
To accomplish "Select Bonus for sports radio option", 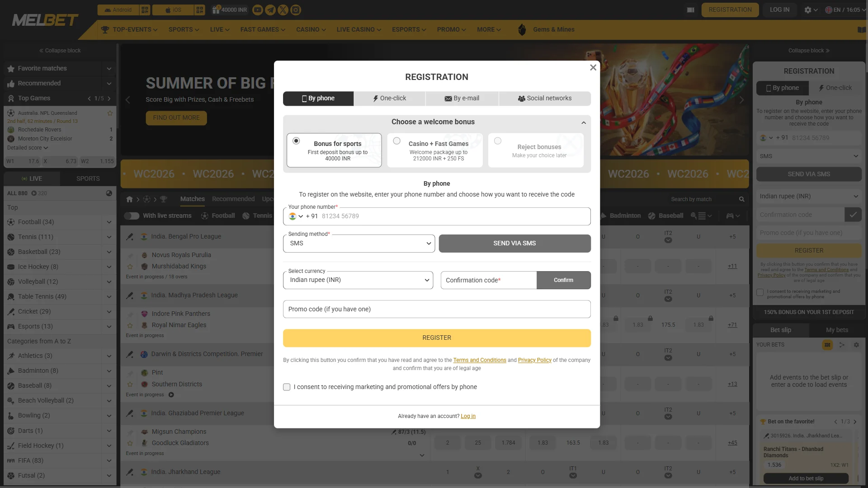I will [x=296, y=141].
